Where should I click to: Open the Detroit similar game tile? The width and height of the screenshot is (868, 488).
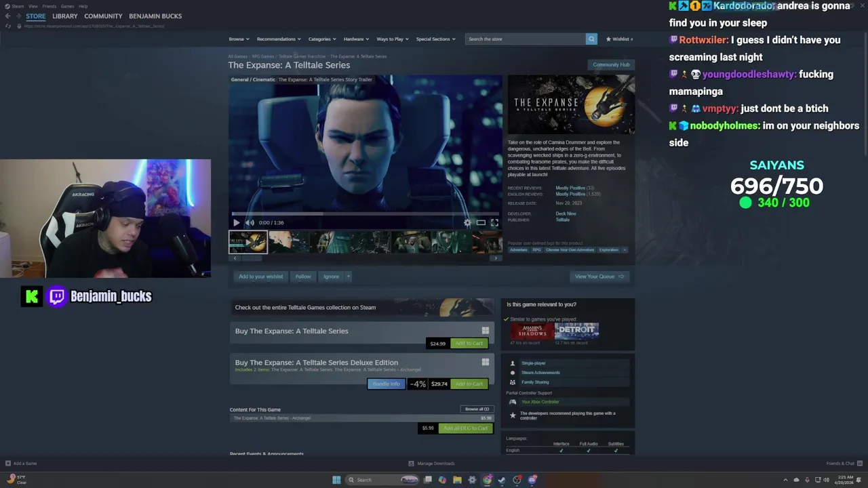576,331
